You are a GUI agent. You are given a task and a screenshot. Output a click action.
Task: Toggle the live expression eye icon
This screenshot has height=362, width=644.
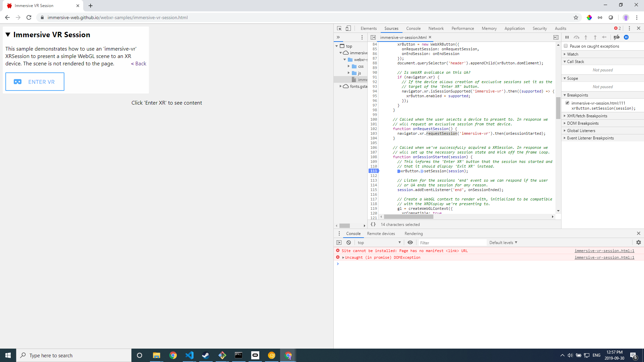[410, 242]
